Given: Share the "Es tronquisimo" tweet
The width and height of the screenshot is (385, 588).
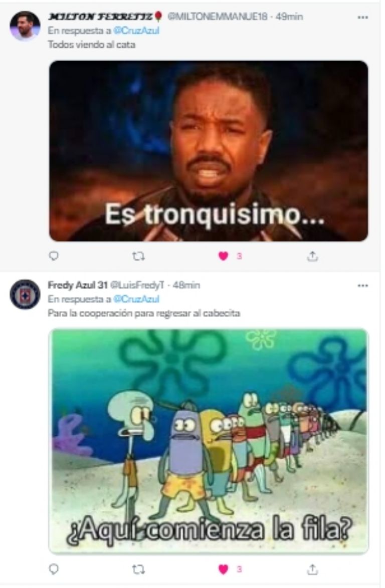Looking at the screenshot, I should 312,256.
